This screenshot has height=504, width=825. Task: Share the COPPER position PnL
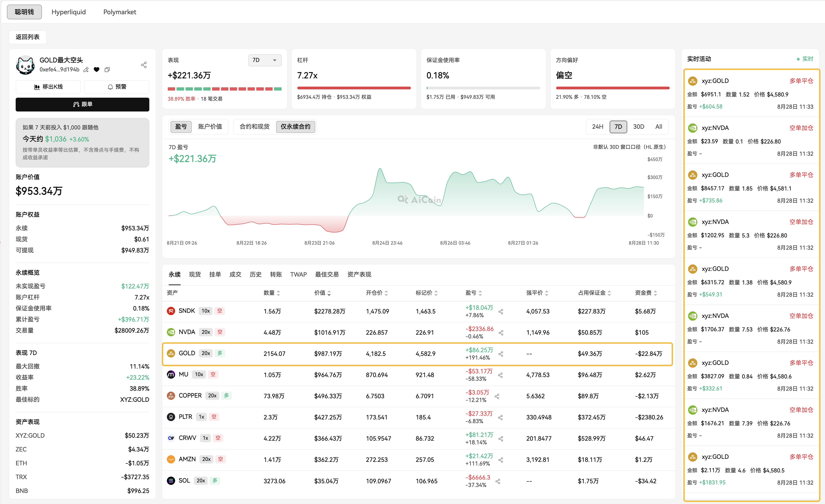[497, 396]
